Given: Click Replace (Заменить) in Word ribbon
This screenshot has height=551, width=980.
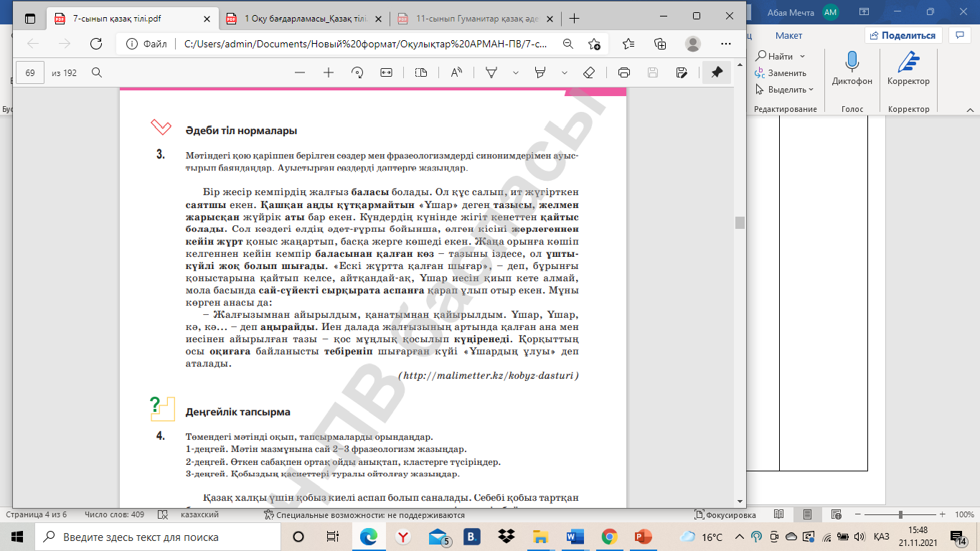Looking at the screenshot, I should pos(781,73).
